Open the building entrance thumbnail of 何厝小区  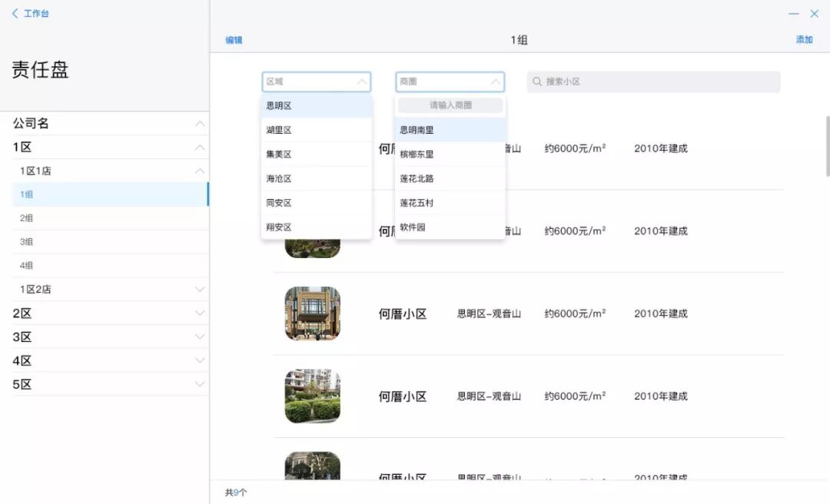pyautogui.click(x=312, y=313)
